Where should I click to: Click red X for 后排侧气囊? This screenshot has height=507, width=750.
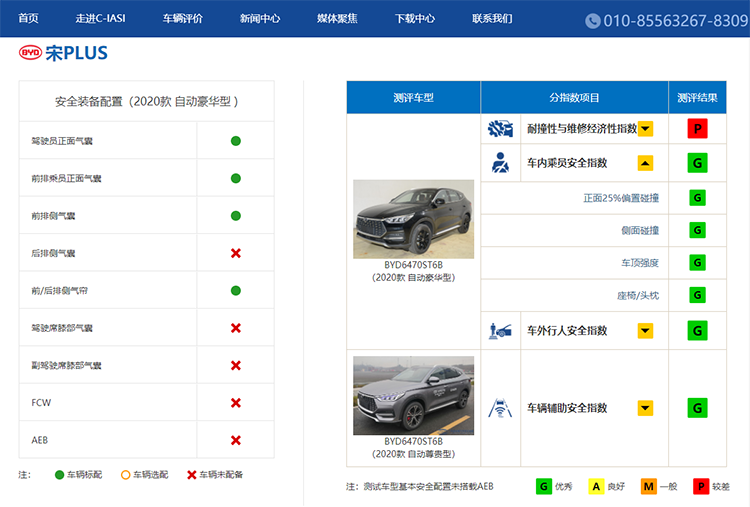(x=236, y=253)
